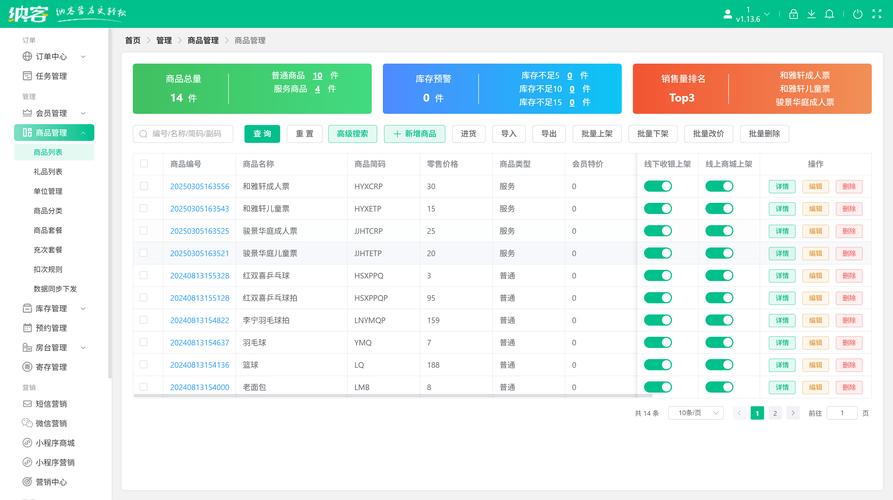
Task: Open the user version dropdown arrow
Action: point(767,14)
